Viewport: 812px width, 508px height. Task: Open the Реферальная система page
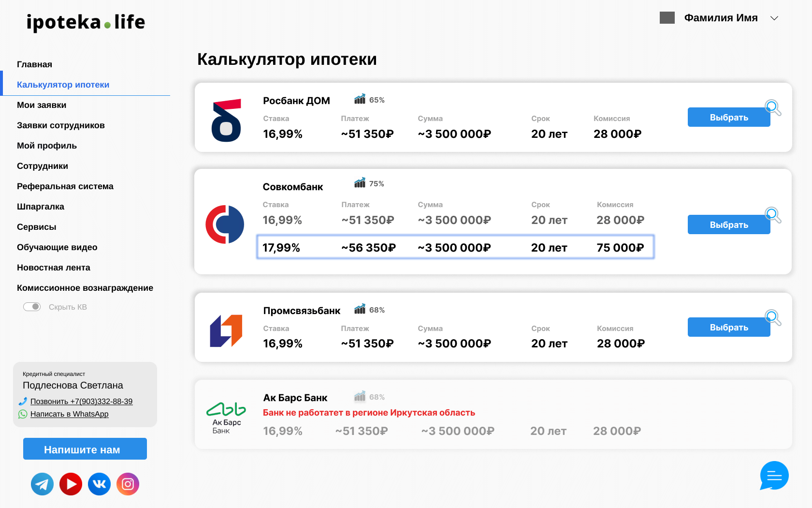click(x=65, y=186)
